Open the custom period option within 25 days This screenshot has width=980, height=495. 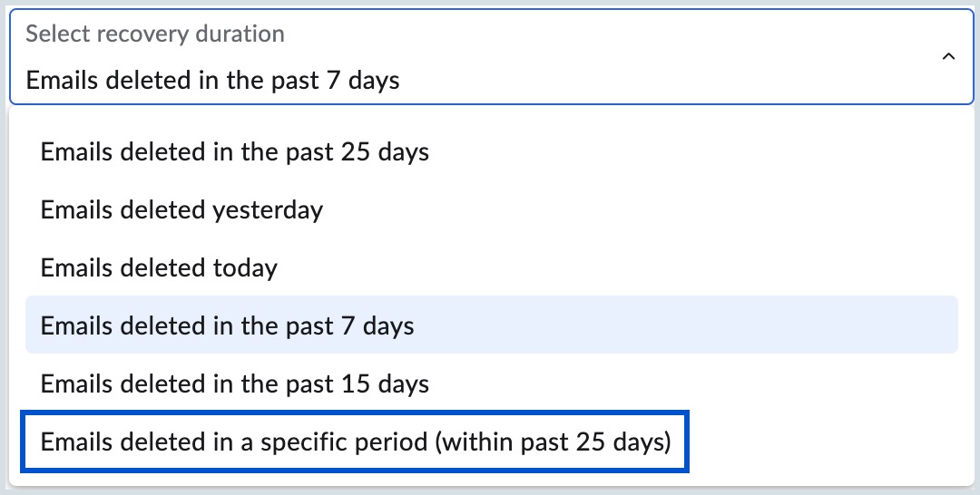coord(356,442)
